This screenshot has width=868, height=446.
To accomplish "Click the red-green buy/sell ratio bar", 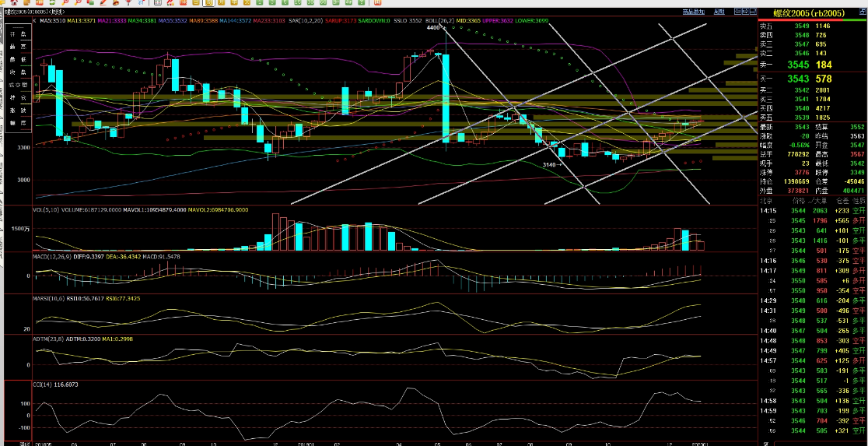I will [813, 20].
